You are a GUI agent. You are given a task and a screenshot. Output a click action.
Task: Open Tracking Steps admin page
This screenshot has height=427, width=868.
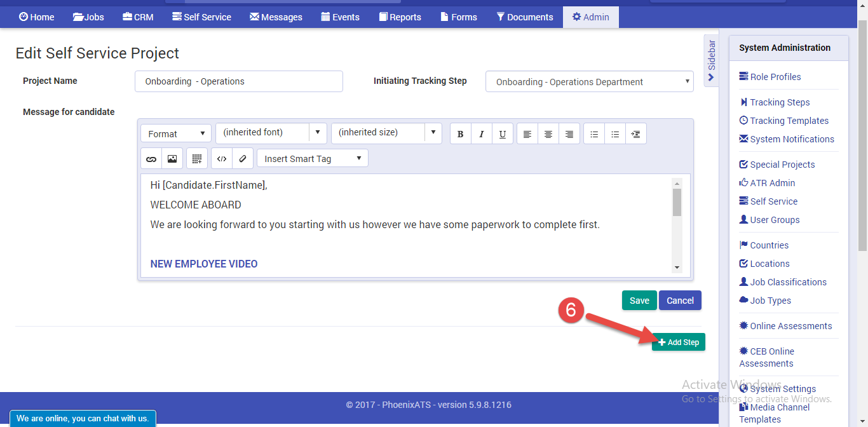click(x=775, y=102)
